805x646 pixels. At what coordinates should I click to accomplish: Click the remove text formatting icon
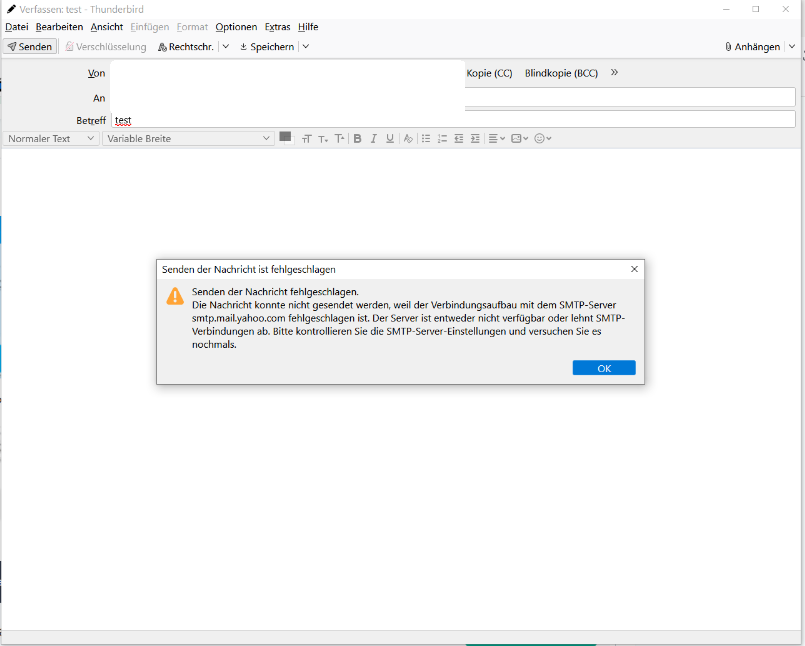pyautogui.click(x=408, y=139)
